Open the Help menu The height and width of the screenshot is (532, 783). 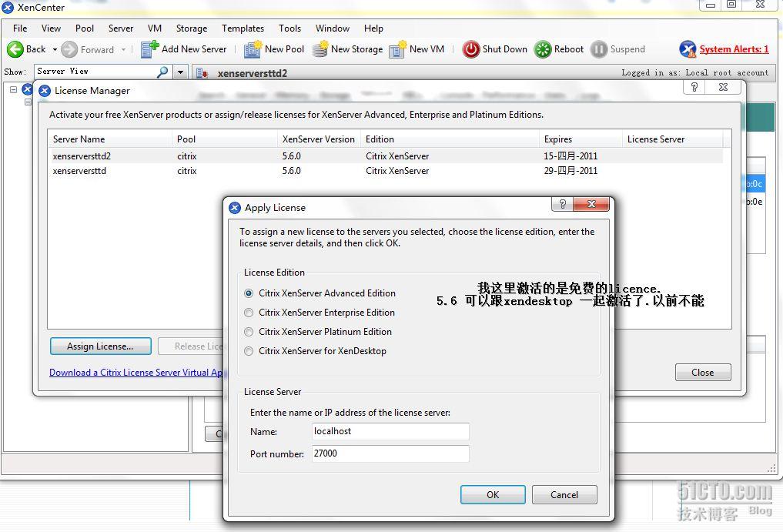tap(373, 28)
